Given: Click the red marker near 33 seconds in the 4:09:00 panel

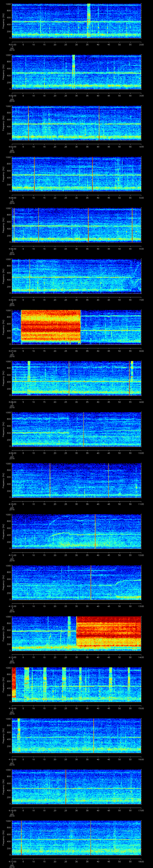Looking at the screenshot, I should click(x=84, y=429).
